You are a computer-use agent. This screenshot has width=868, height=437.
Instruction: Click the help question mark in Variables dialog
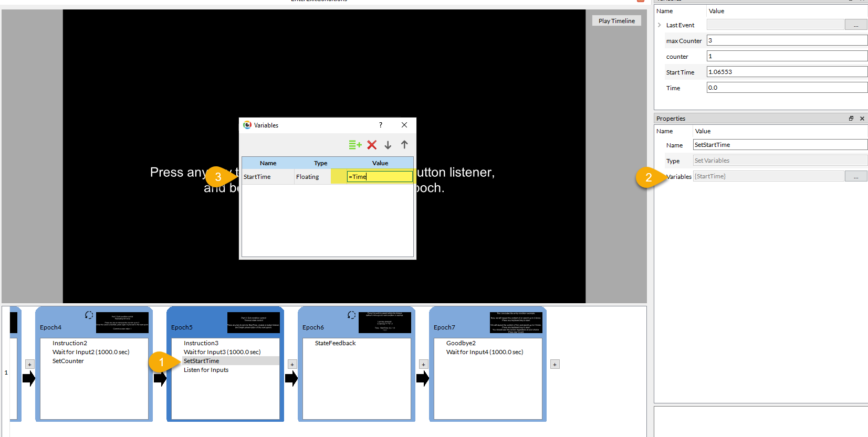tap(381, 125)
